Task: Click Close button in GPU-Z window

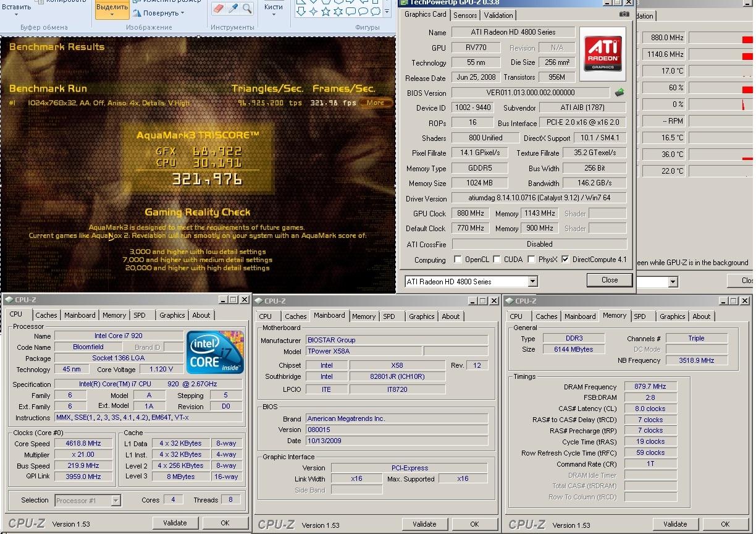Action: coord(610,280)
